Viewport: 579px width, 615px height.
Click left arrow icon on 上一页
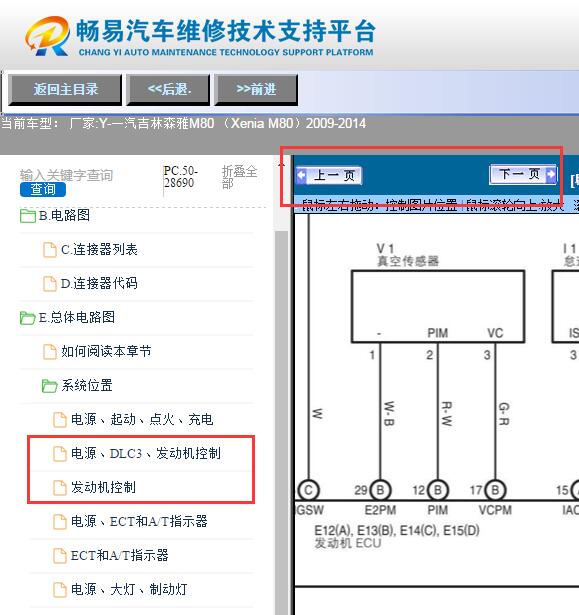coord(301,175)
